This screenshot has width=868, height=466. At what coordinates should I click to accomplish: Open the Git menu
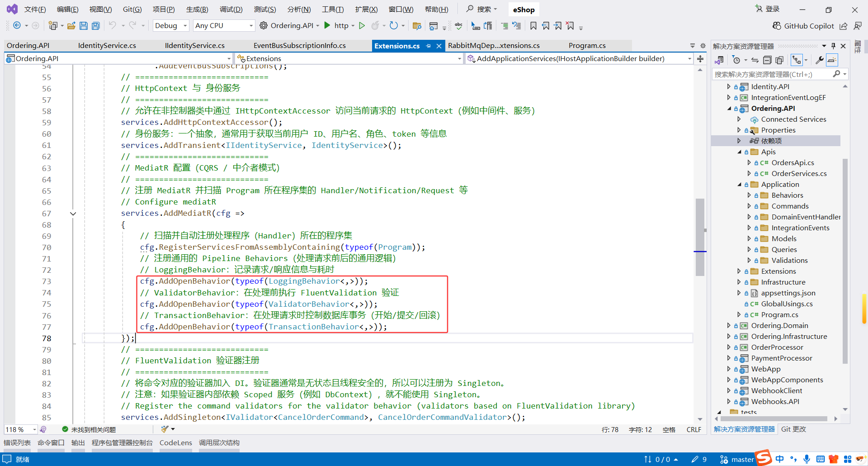(132, 9)
